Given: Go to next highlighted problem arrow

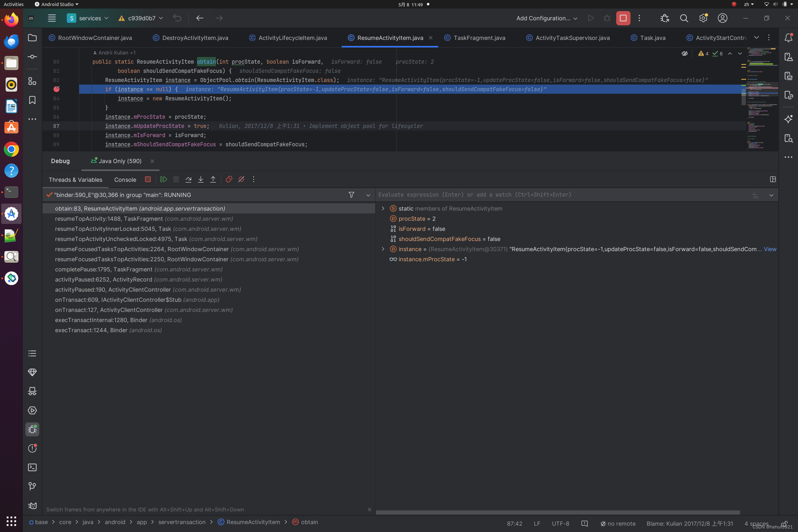Looking at the screenshot, I should [x=740, y=54].
